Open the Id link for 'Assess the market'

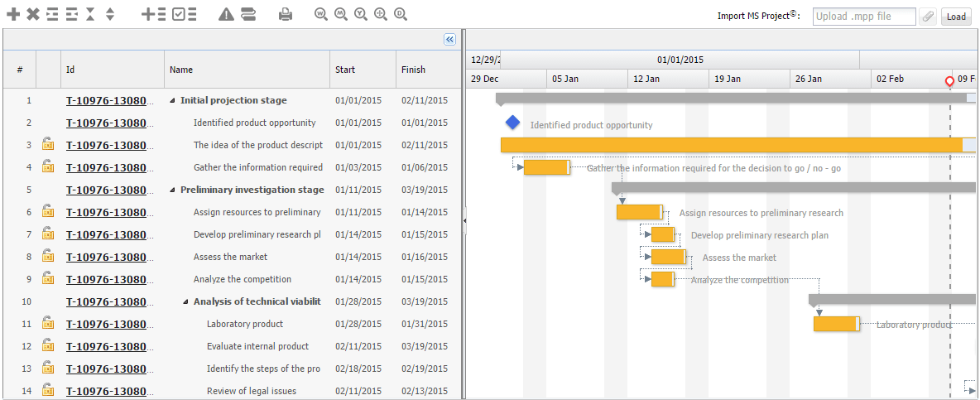pos(108,257)
